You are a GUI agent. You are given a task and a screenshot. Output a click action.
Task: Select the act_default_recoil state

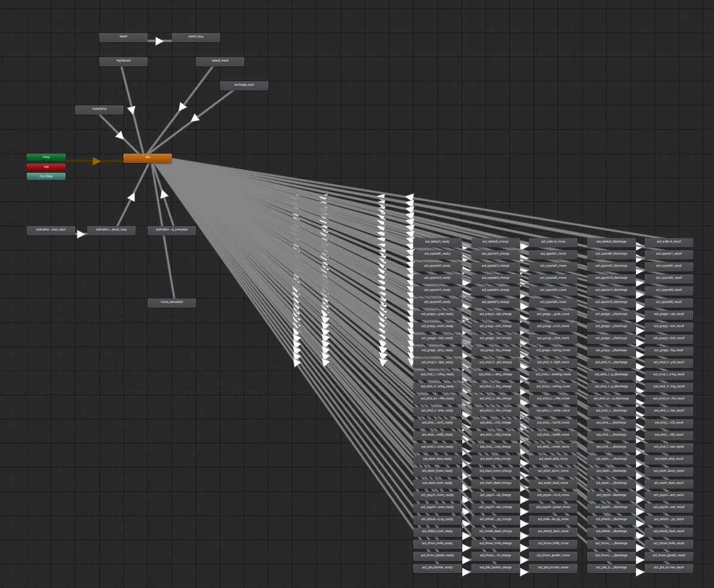pyautogui.click(x=669, y=243)
